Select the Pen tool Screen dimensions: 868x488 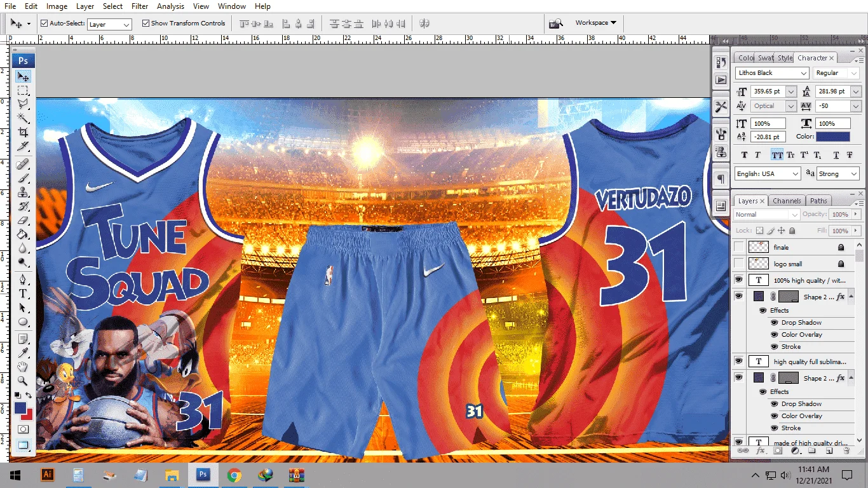pyautogui.click(x=23, y=280)
